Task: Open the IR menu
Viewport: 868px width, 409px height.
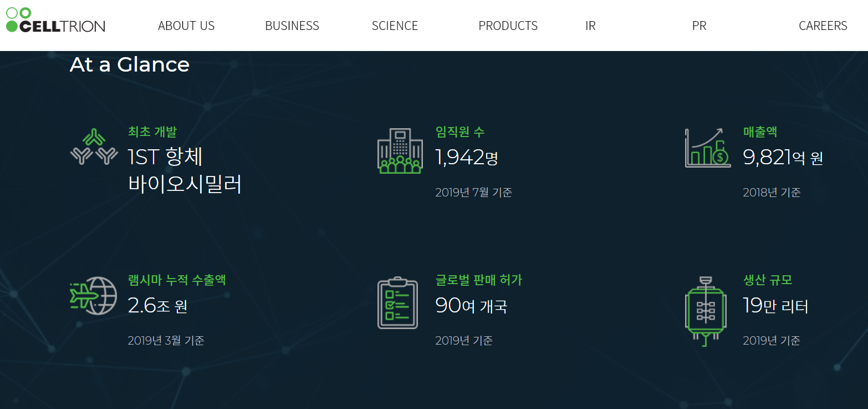Action: coord(590,26)
